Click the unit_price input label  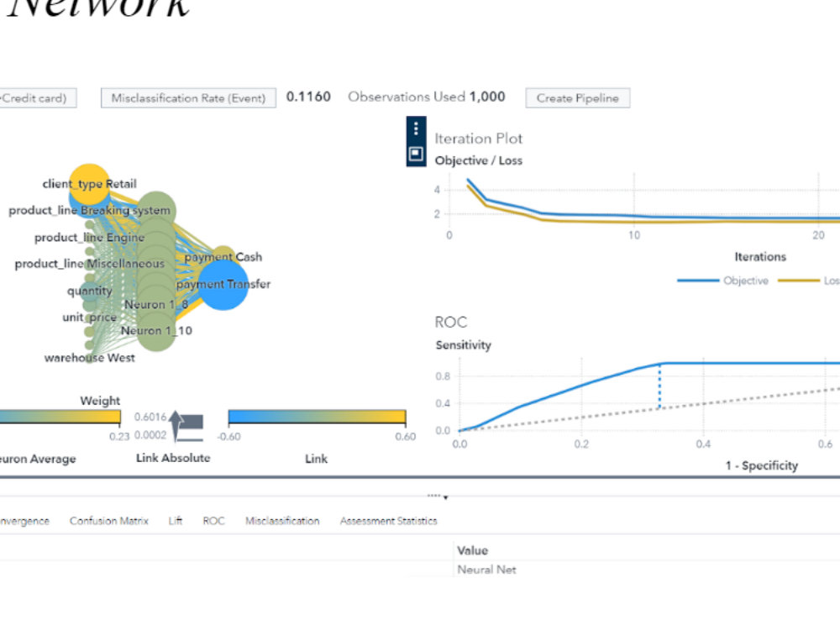(x=90, y=318)
